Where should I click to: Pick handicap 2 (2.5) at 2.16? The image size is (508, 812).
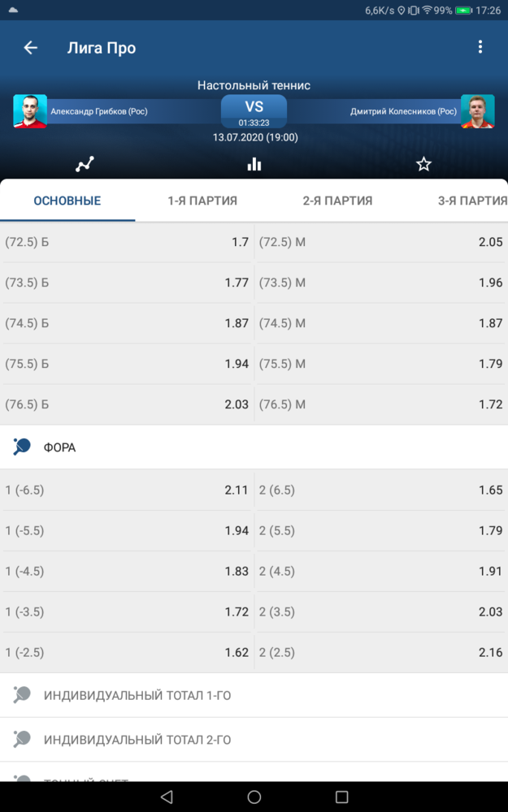pos(381,653)
